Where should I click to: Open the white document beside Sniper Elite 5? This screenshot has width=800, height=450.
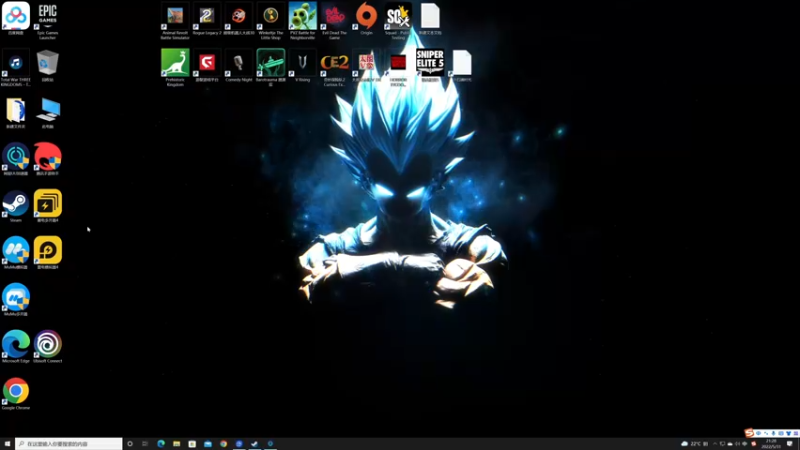pos(462,65)
